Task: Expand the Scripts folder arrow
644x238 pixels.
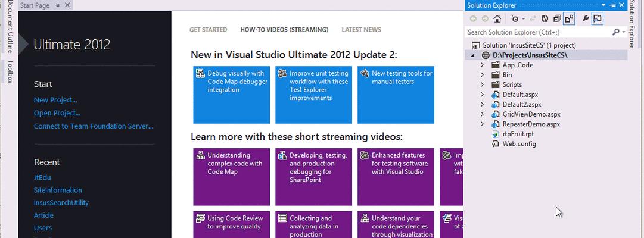Action: coord(483,84)
